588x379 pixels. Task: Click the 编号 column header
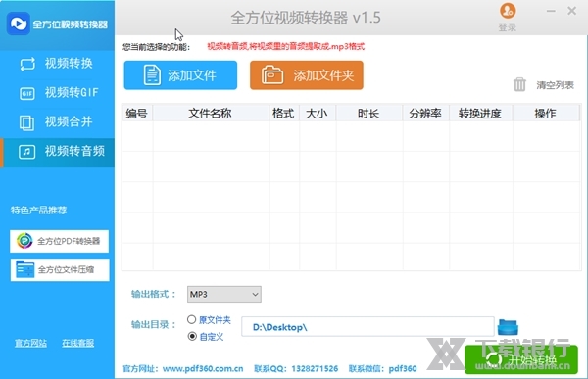pyautogui.click(x=137, y=114)
